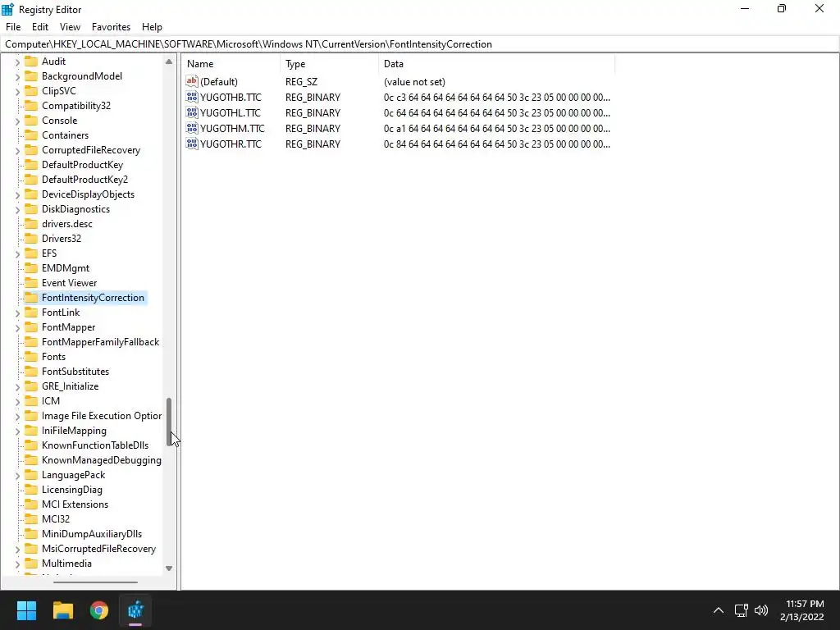
Task: Select the MCI Extensions key
Action: [75, 504]
